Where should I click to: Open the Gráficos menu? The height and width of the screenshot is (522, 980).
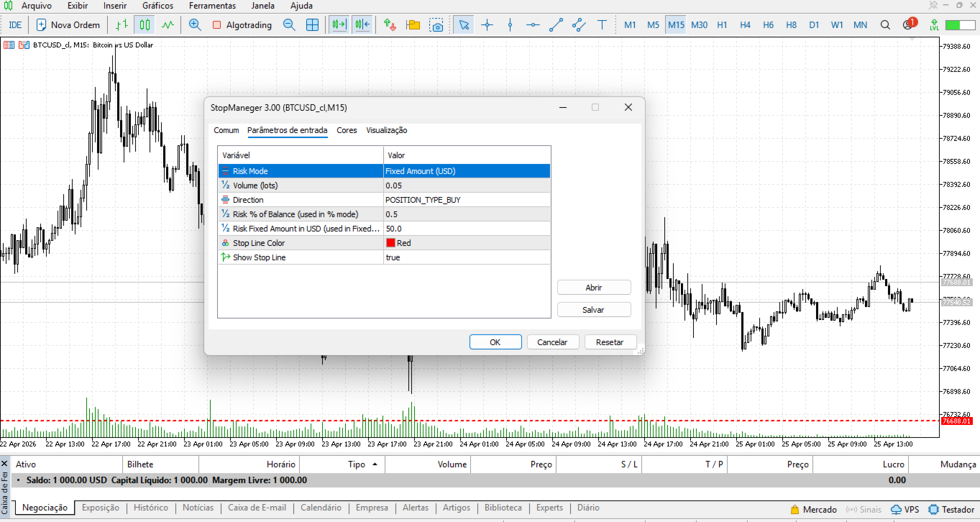(157, 6)
